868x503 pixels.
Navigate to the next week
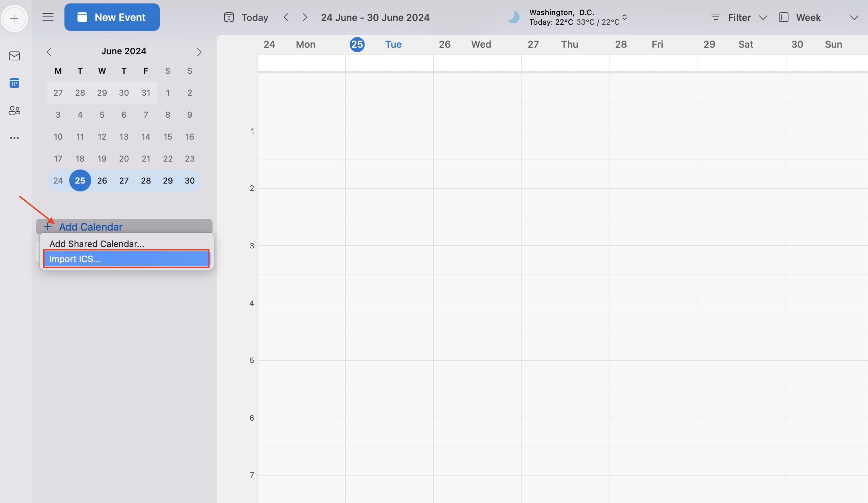coord(304,17)
